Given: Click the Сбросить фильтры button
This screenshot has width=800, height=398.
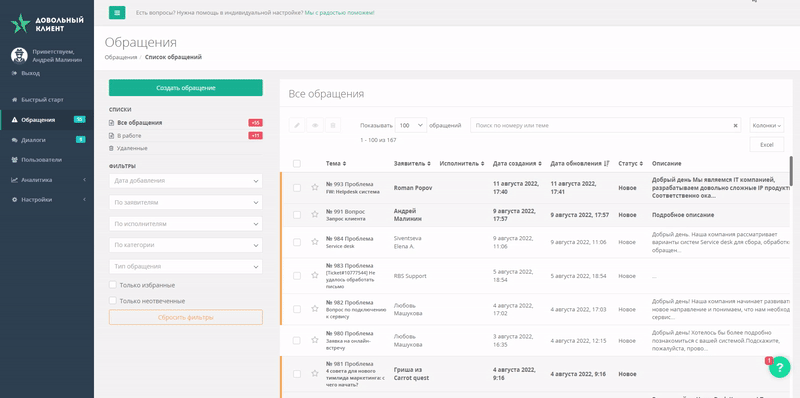Looking at the screenshot, I should (x=186, y=317).
